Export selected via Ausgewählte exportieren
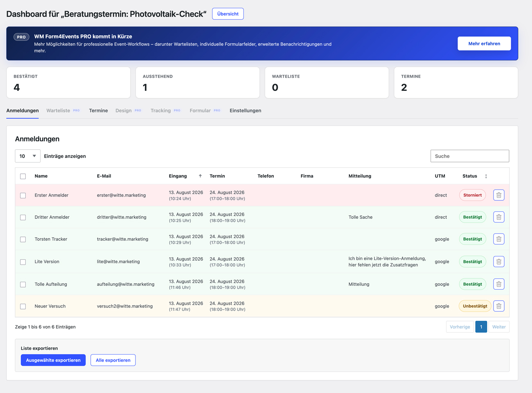The width and height of the screenshot is (532, 393). point(53,360)
